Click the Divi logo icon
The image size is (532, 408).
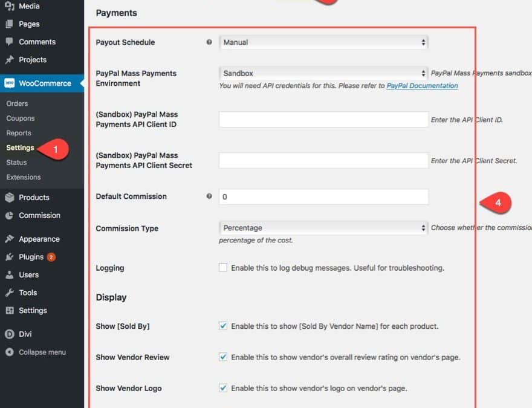10,334
